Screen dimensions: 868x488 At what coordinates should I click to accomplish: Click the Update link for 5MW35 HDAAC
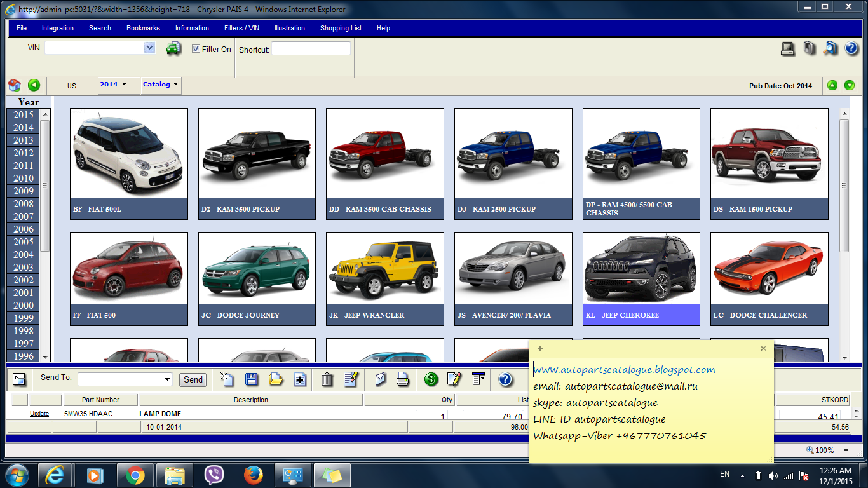[39, 414]
